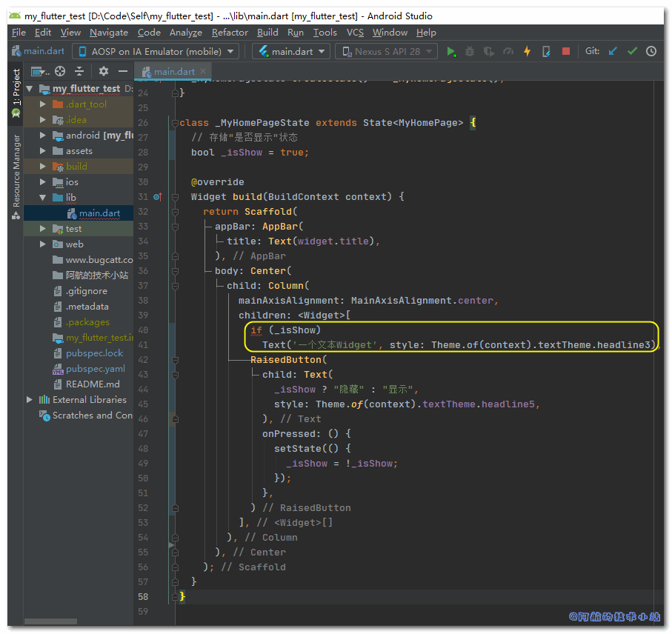Screen dimensions: 672x634
Task: Open the VCS menu
Action: 355,33
